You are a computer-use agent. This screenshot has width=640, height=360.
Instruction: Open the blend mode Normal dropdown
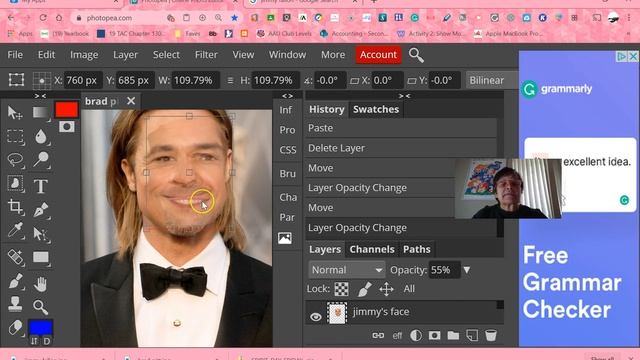coord(347,270)
